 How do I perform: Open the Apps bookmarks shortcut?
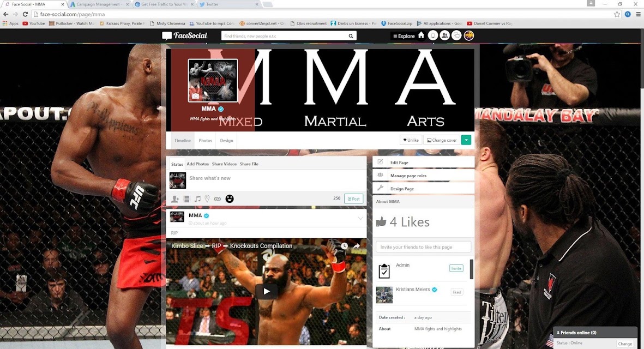pos(11,23)
